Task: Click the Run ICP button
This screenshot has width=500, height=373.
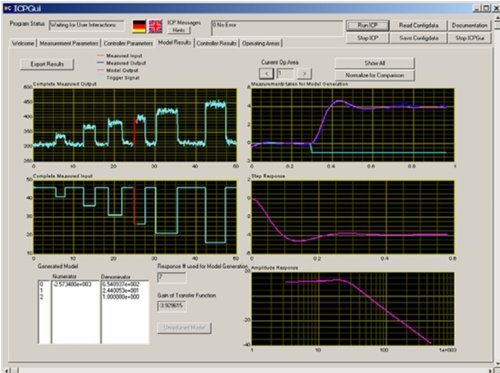Action: [367, 25]
